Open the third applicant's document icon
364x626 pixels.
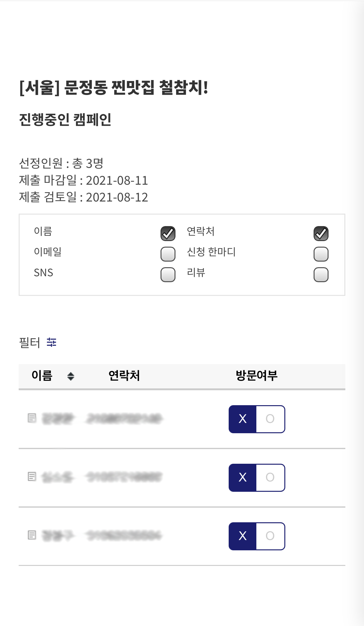[32, 535]
